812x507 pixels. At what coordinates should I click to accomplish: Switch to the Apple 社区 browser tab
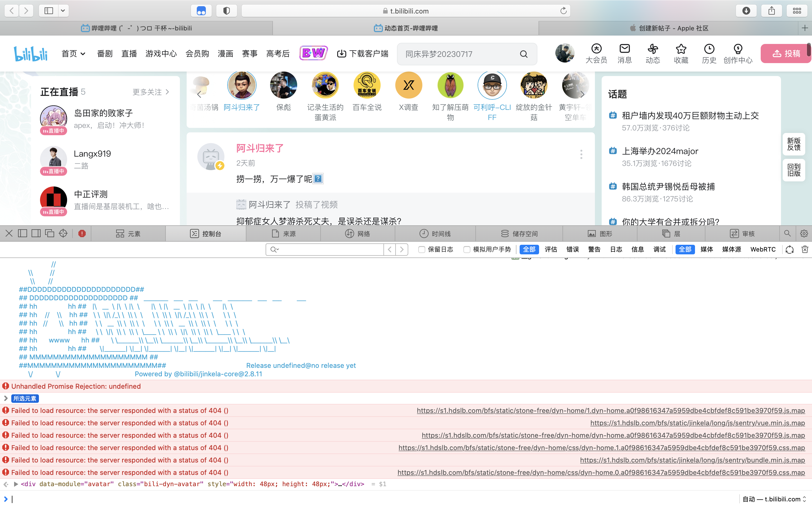[x=669, y=28]
